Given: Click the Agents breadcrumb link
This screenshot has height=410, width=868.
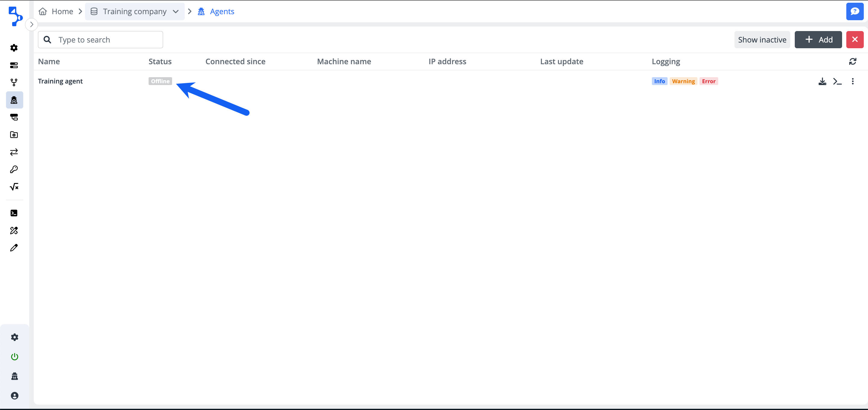Looking at the screenshot, I should point(222,11).
